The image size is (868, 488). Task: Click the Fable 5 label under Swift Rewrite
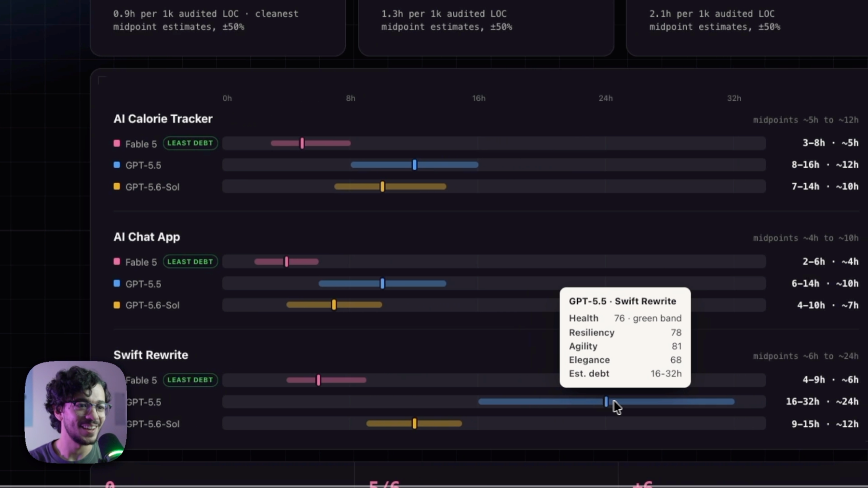pyautogui.click(x=142, y=380)
